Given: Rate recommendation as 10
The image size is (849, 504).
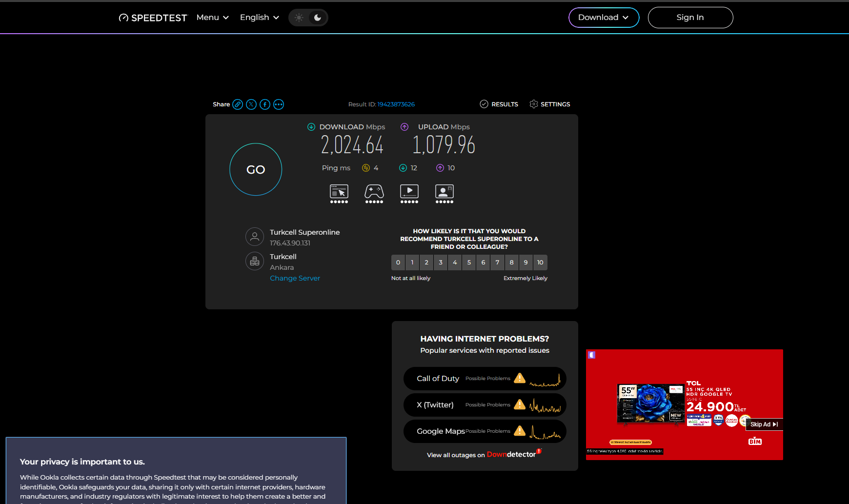Looking at the screenshot, I should pos(540,262).
